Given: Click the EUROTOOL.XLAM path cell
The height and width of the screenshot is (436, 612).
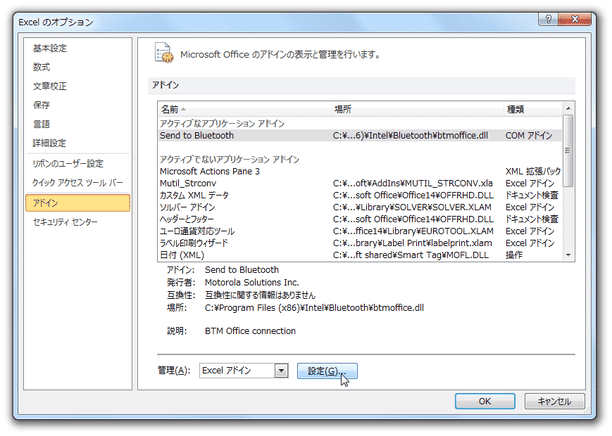Looking at the screenshot, I should coord(413,231).
